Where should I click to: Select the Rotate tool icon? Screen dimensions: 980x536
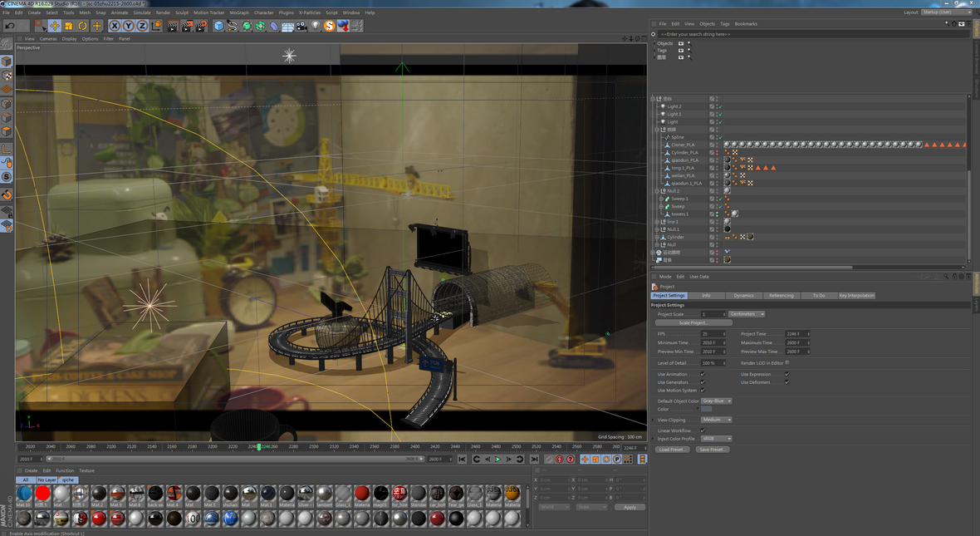pos(82,26)
